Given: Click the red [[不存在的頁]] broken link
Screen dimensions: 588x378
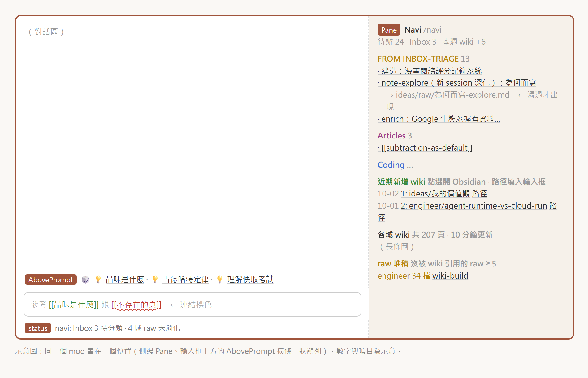Looking at the screenshot, I should [136, 305].
